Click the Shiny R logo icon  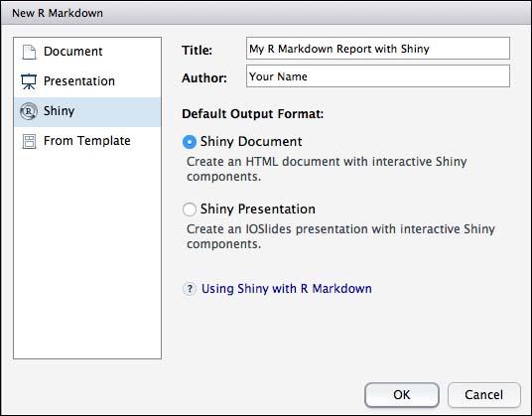click(x=29, y=111)
